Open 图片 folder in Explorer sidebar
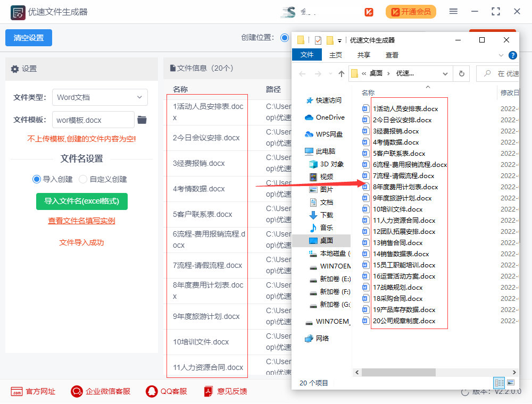Screen dimensions: 532x404 coord(322,189)
